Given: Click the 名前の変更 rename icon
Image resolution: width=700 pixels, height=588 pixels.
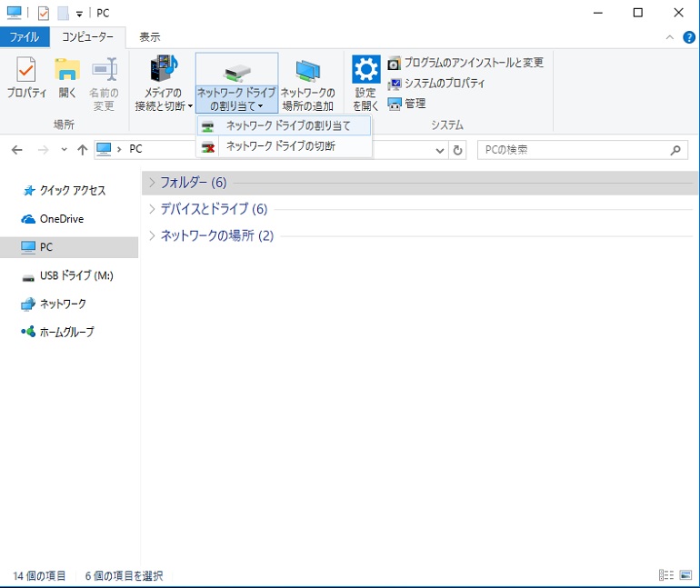Looking at the screenshot, I should [x=104, y=84].
